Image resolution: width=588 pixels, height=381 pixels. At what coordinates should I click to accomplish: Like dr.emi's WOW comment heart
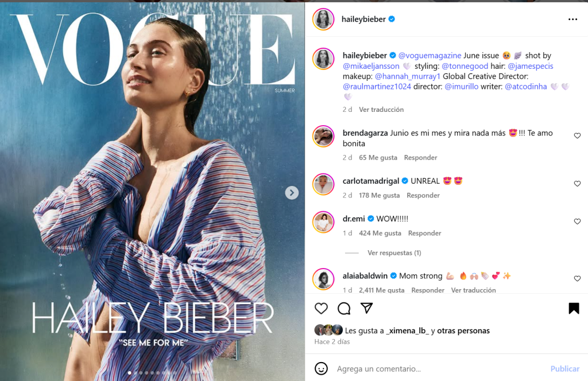(x=577, y=221)
